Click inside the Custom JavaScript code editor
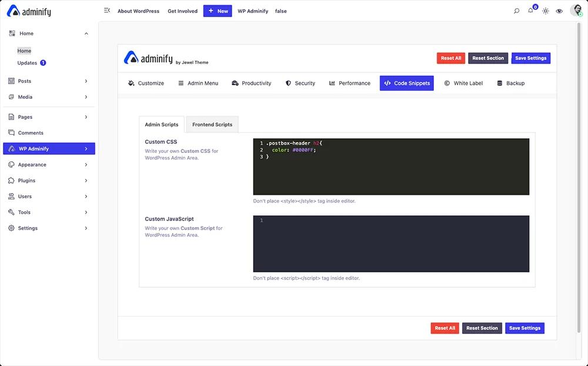588x366 pixels. coord(391,244)
